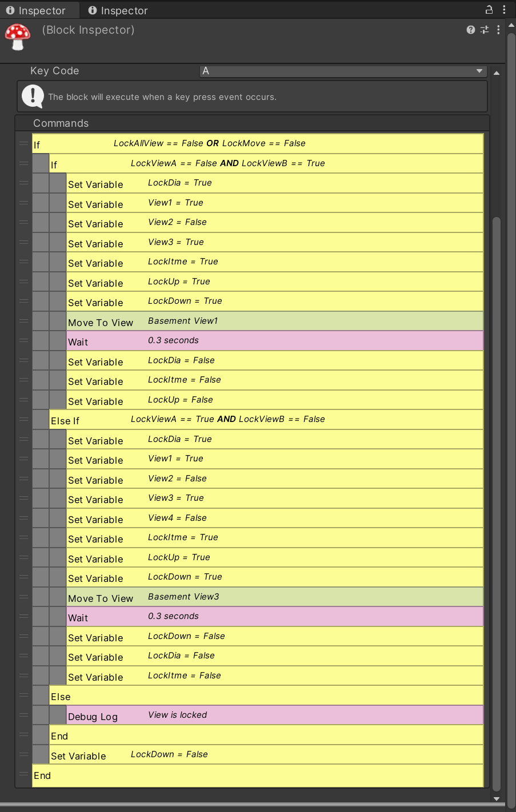Select the Move To View Basement View1 command
Screen dimensions: 516x812
(x=275, y=321)
